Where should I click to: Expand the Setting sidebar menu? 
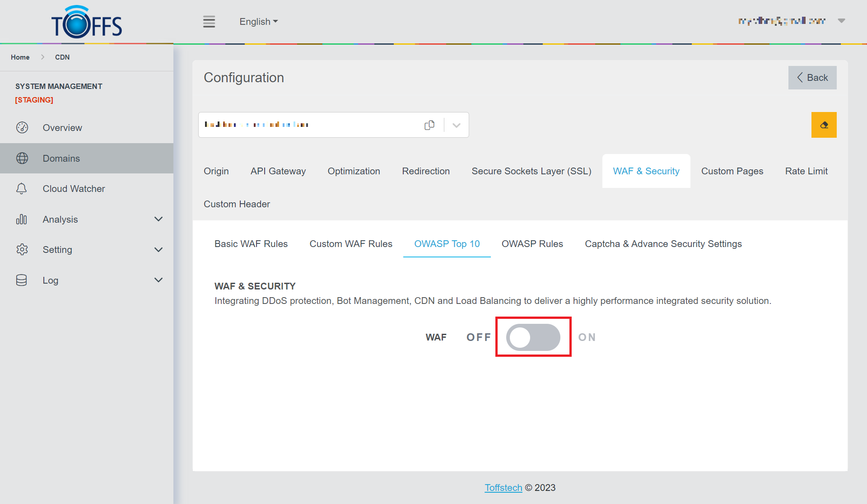pos(158,250)
